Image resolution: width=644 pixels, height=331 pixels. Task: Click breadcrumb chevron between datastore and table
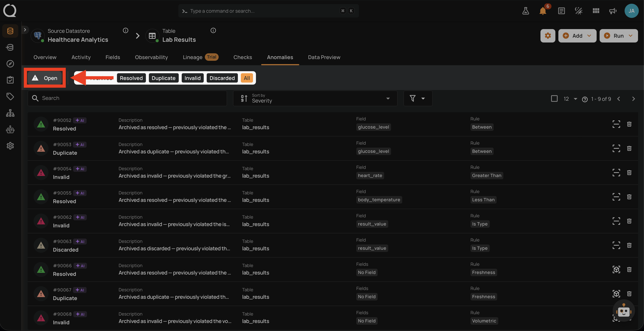click(137, 36)
